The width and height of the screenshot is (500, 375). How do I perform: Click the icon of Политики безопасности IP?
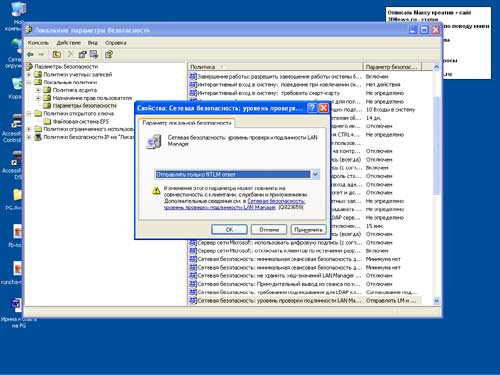[x=38, y=137]
